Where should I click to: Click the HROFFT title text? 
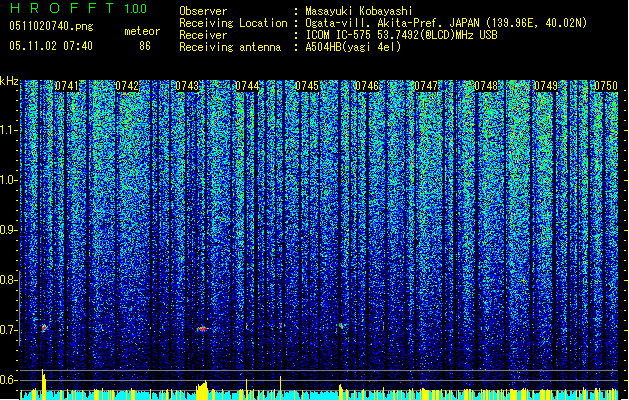[62, 8]
